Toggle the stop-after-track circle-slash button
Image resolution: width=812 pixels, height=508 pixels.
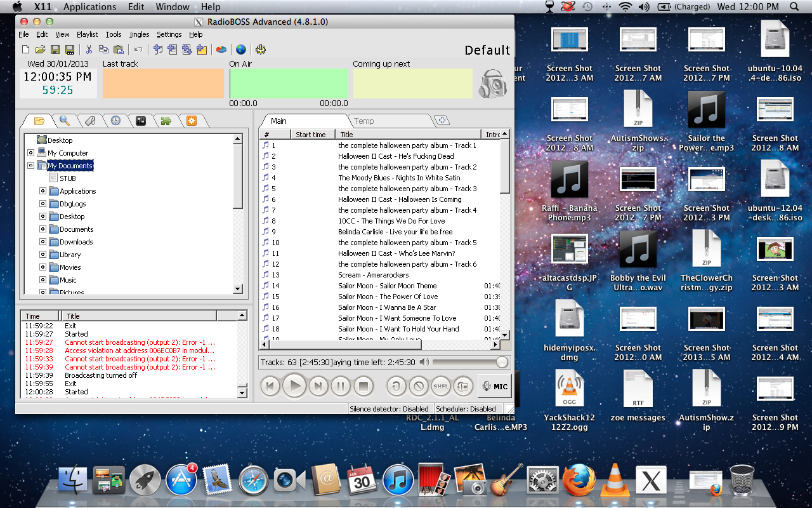(x=419, y=385)
